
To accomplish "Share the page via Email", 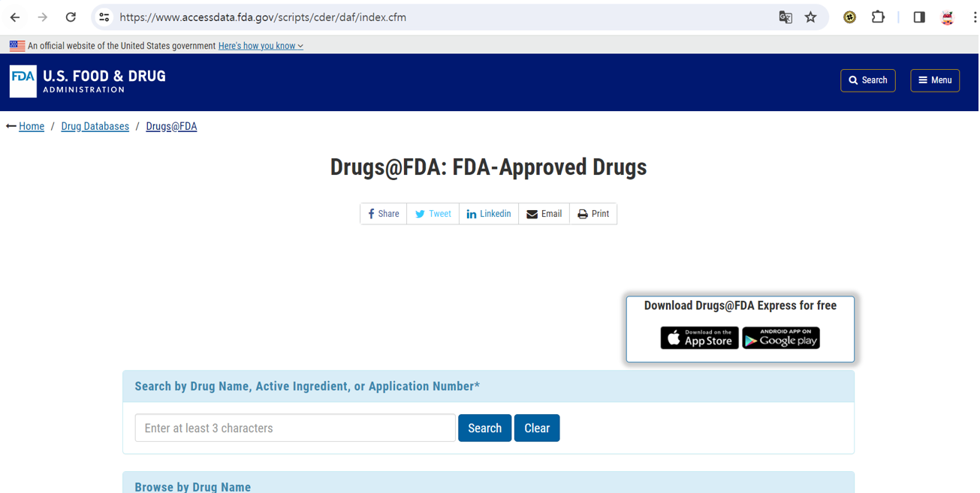I will click(x=544, y=214).
